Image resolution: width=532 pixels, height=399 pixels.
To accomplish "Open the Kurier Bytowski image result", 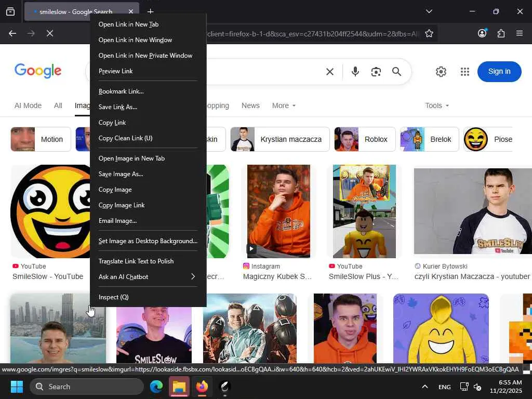I will (473, 211).
